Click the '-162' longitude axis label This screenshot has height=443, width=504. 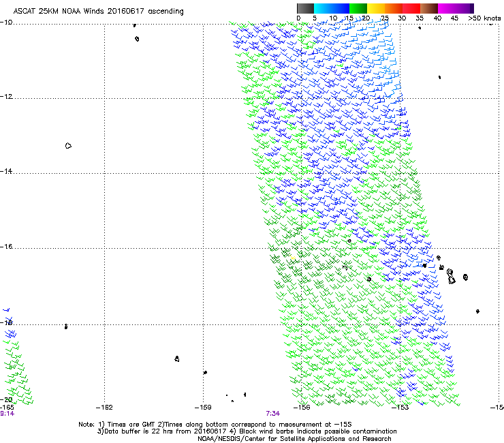pyautogui.click(x=104, y=408)
